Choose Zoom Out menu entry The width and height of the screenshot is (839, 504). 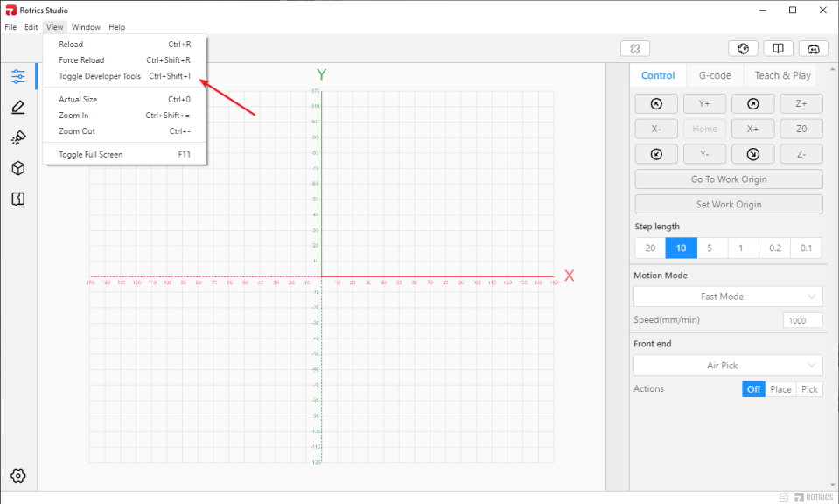pyautogui.click(x=125, y=131)
